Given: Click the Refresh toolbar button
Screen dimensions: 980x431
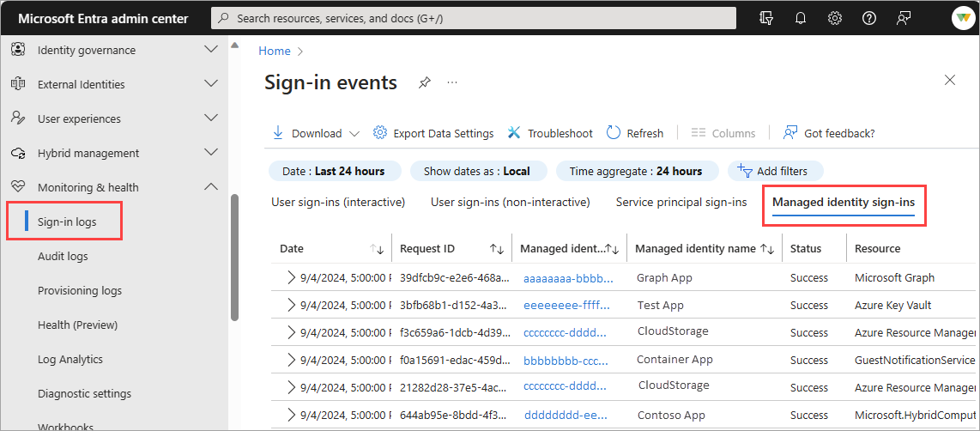Looking at the screenshot, I should click(635, 133).
